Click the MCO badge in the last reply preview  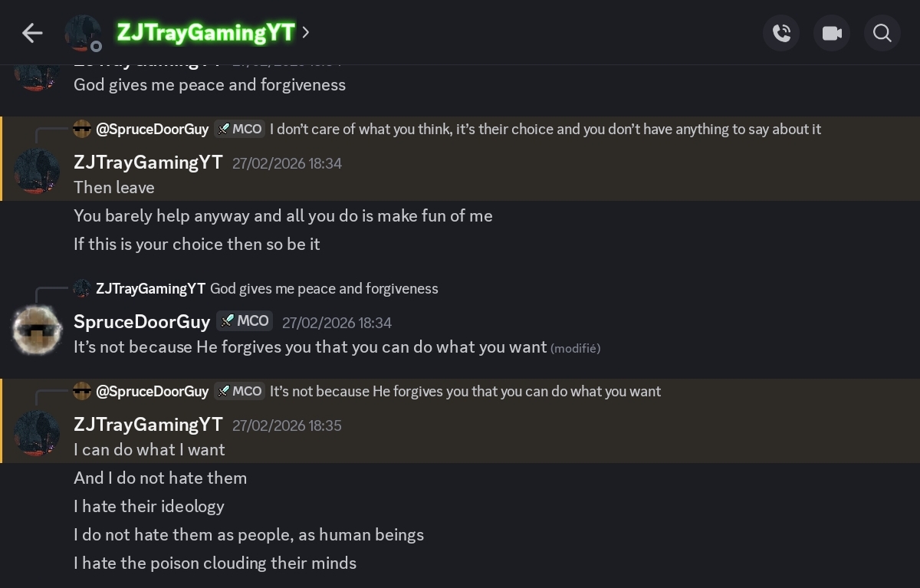tap(240, 392)
